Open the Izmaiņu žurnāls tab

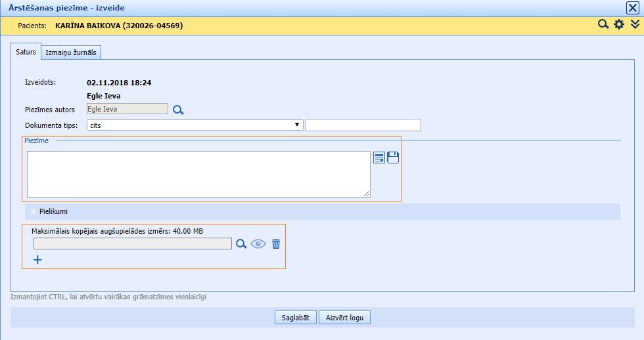click(x=72, y=53)
